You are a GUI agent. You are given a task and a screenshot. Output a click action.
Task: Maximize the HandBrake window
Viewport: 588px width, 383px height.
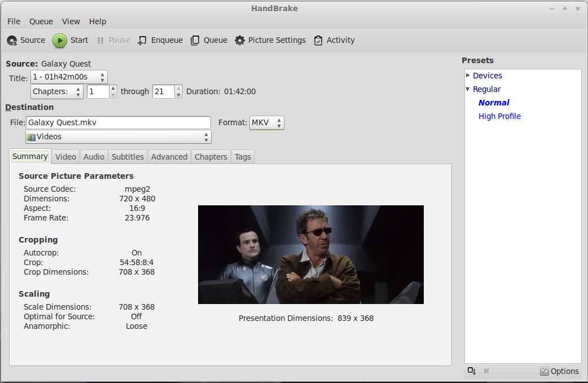pyautogui.click(x=565, y=9)
